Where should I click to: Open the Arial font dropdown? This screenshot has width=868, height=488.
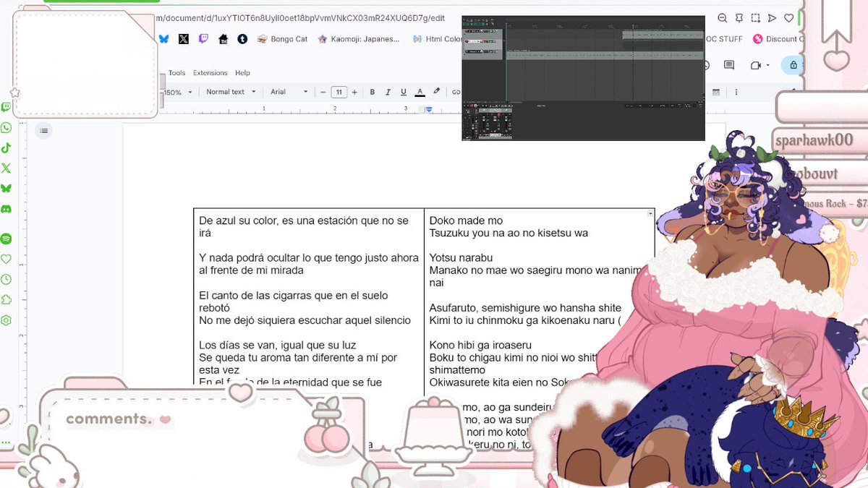286,92
